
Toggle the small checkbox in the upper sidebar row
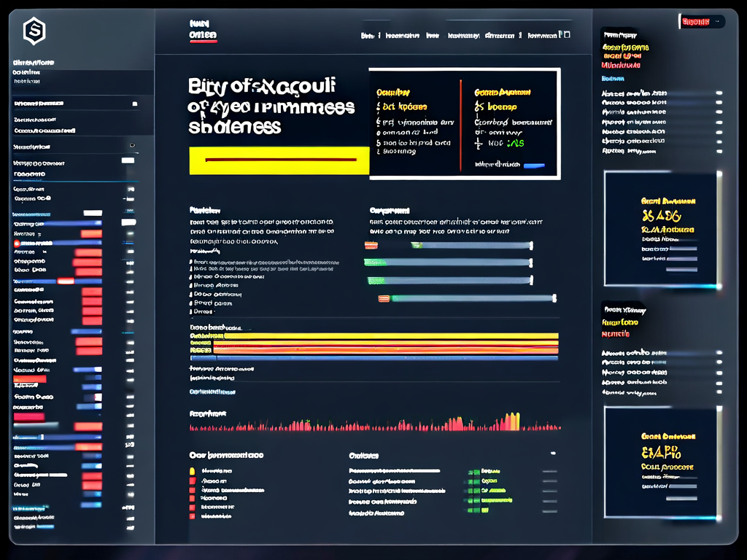tap(134, 104)
